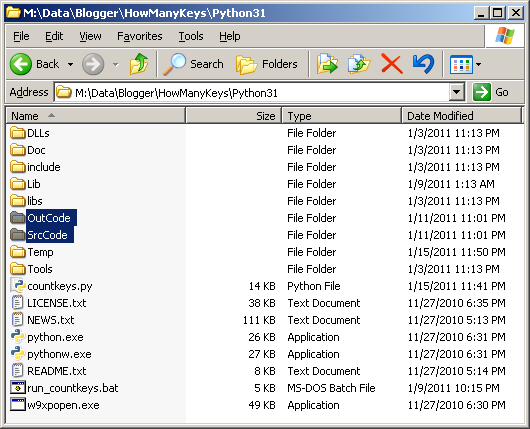Select the file name README.txt

(x=56, y=371)
